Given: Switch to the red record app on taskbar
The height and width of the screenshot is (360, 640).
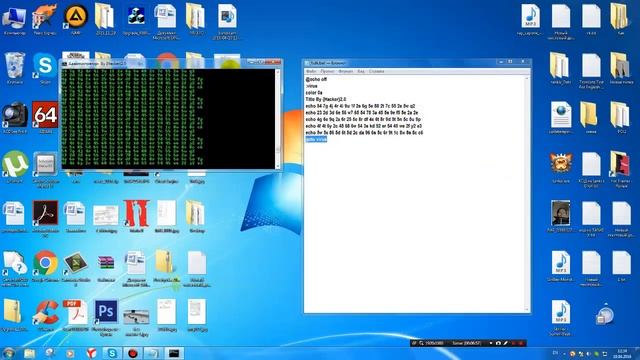Looking at the screenshot, I should (132, 353).
